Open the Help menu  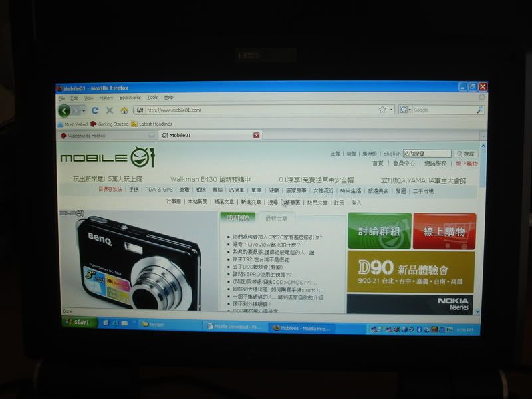pos(169,97)
